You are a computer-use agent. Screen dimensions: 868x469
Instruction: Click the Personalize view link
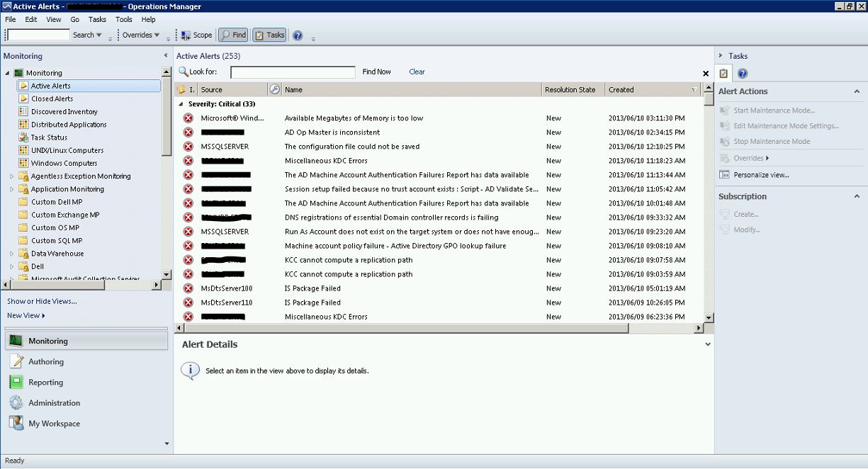coord(761,174)
